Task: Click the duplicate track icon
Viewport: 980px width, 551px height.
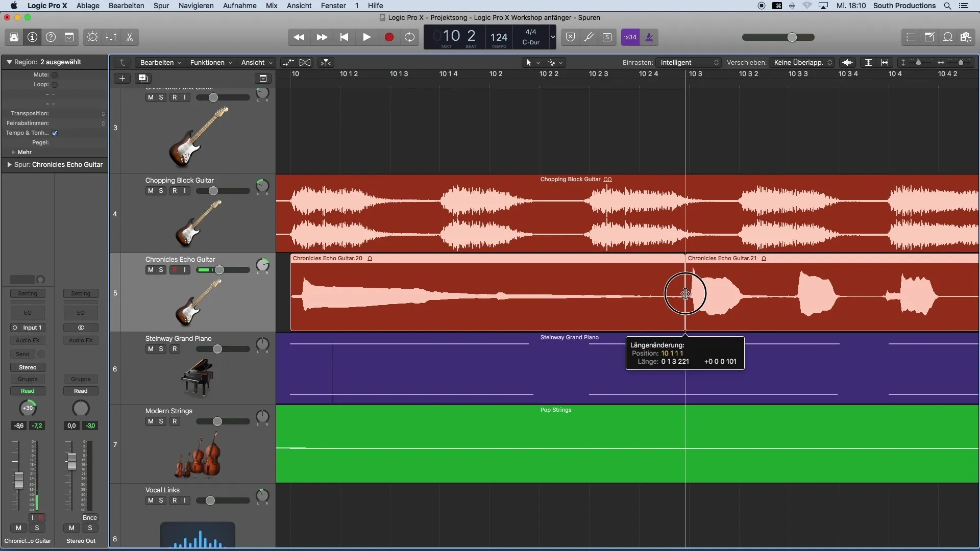Action: [x=143, y=78]
